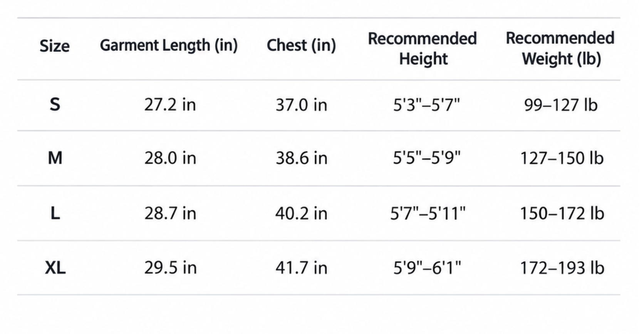Click the 40.2 in chest value

tap(301, 213)
